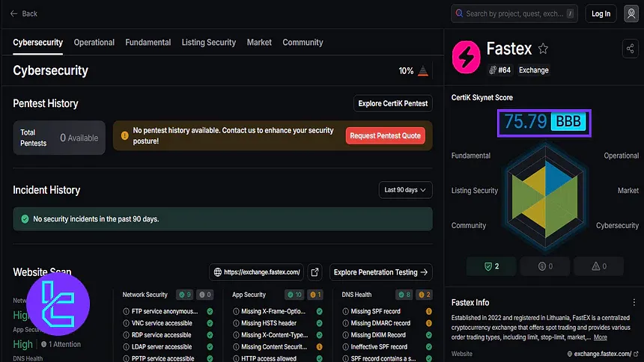Click orange status icon on Missing DMARC record

tap(429, 323)
